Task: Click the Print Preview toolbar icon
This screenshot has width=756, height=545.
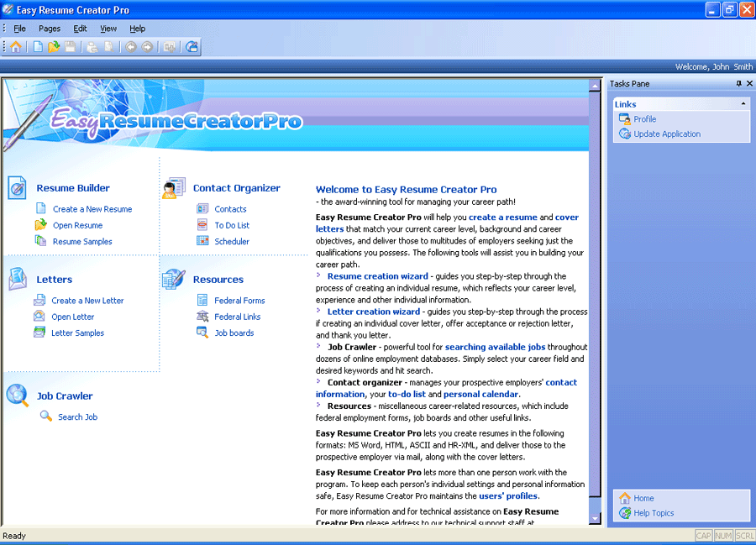Action: 109,47
